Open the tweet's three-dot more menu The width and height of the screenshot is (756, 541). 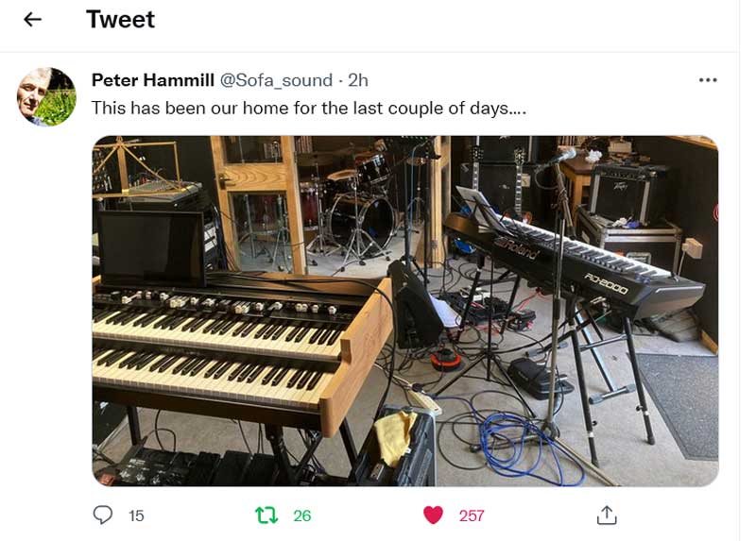[707, 80]
